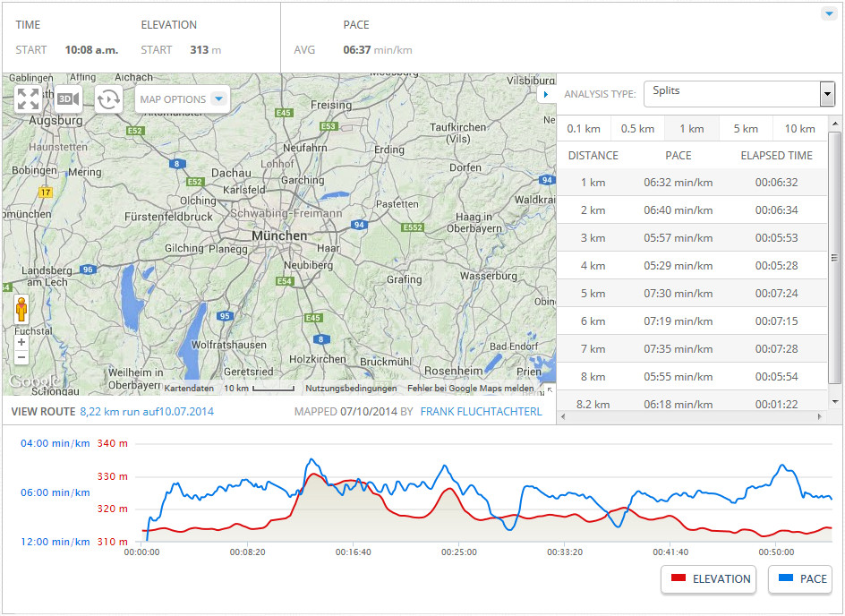Collapse the splits panel arrow

[546, 94]
